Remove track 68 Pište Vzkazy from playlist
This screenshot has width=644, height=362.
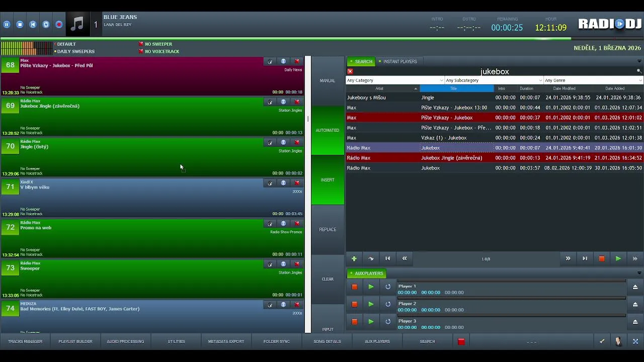[x=297, y=61]
